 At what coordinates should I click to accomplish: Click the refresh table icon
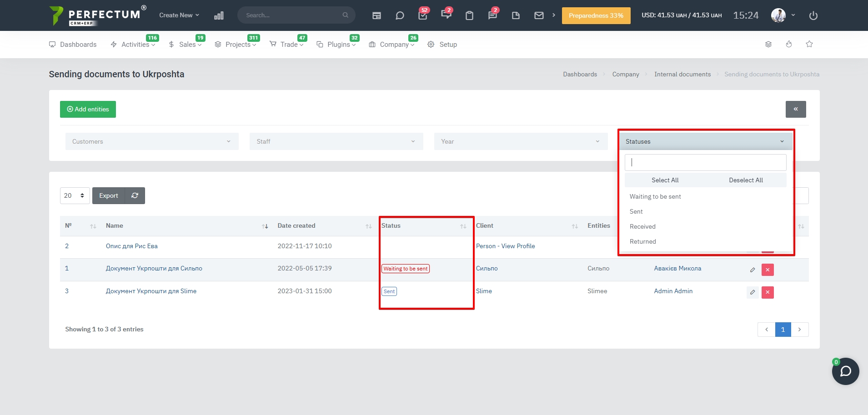click(x=135, y=195)
